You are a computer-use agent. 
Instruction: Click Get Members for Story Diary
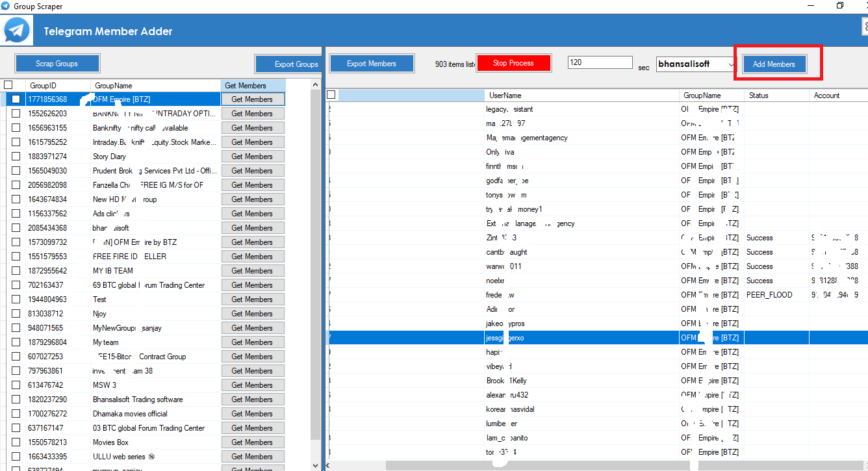click(x=253, y=157)
